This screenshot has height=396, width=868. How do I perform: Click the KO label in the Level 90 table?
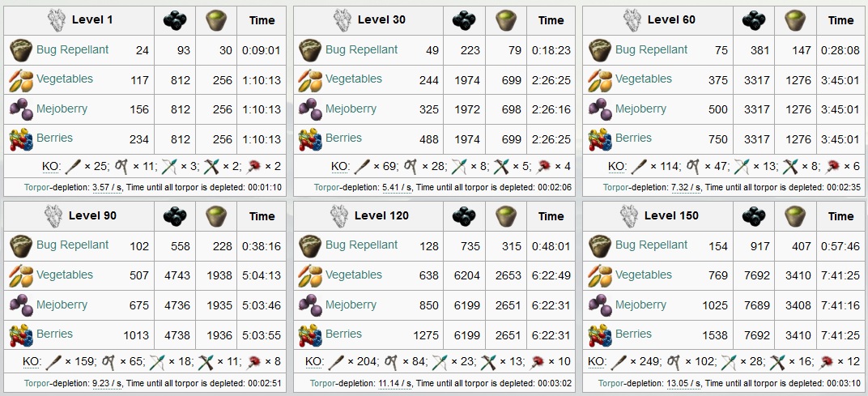coord(32,362)
